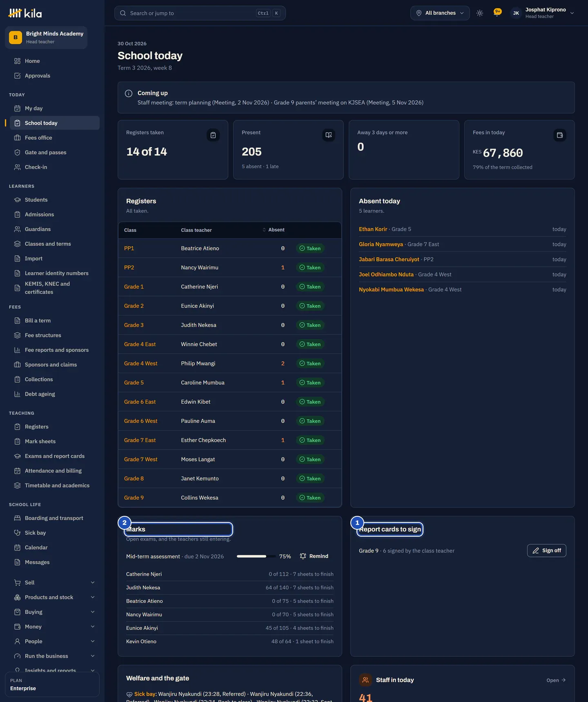Click the Coming up info icon
Screen dimensions: 588x702
pos(129,93)
